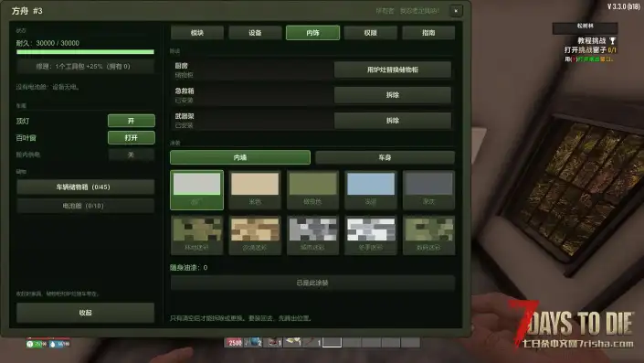
Task: Toggle the cabin power switch showing 关
Action: click(x=132, y=155)
